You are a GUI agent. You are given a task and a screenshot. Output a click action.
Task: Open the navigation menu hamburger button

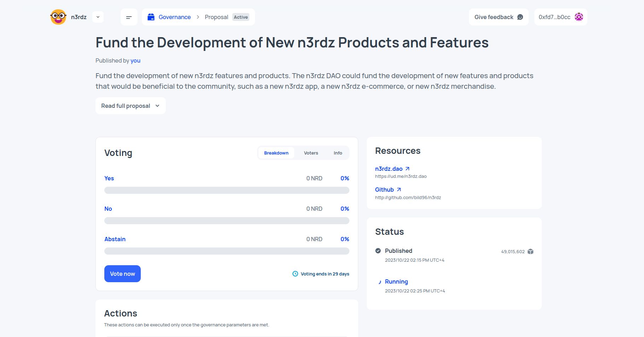pyautogui.click(x=129, y=17)
